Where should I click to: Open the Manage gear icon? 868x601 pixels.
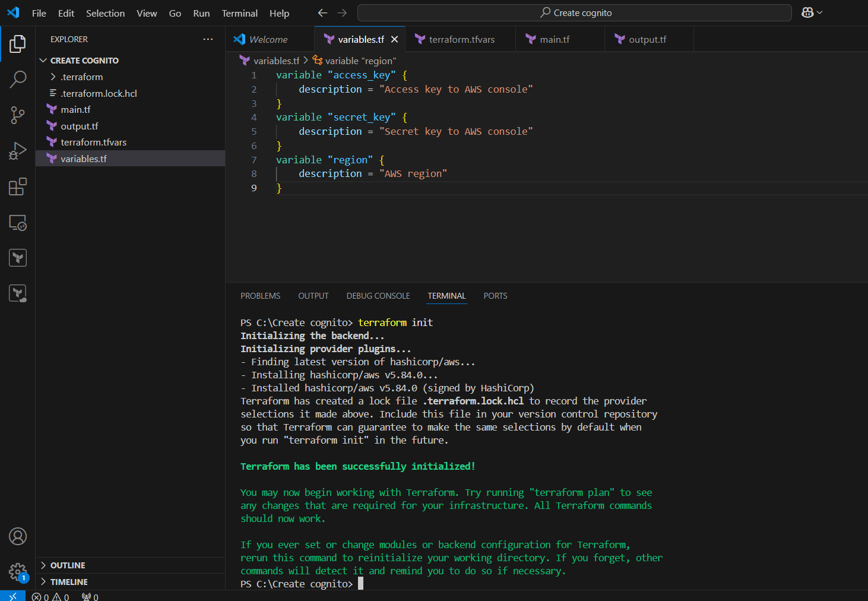(18, 572)
